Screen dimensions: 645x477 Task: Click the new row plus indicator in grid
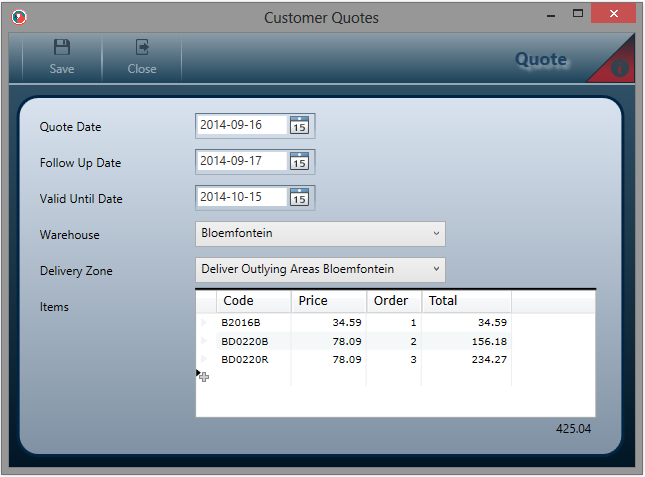click(x=203, y=376)
